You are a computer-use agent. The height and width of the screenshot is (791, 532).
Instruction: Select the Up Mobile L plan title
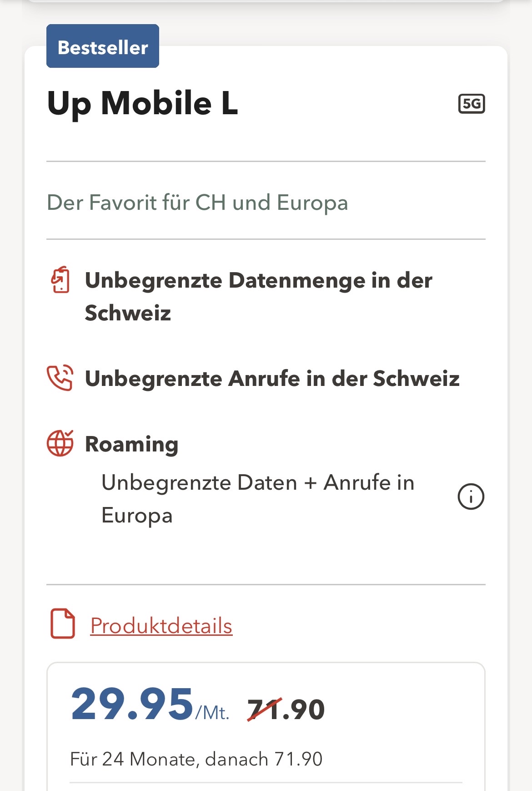(142, 103)
